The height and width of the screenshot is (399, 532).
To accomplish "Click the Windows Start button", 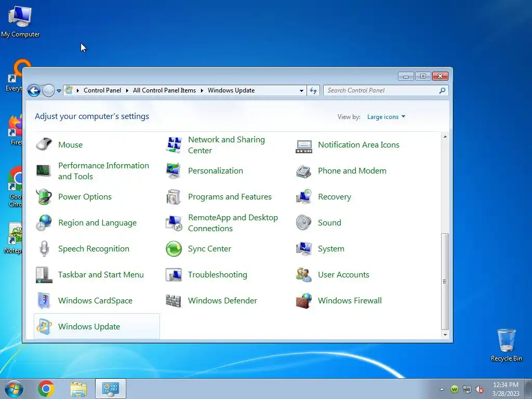I will (x=14, y=389).
